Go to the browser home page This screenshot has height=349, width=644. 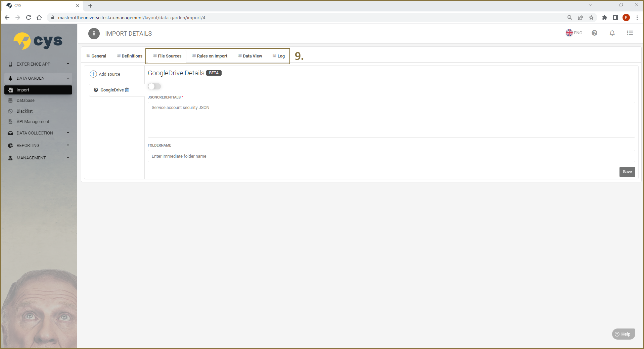click(x=39, y=17)
